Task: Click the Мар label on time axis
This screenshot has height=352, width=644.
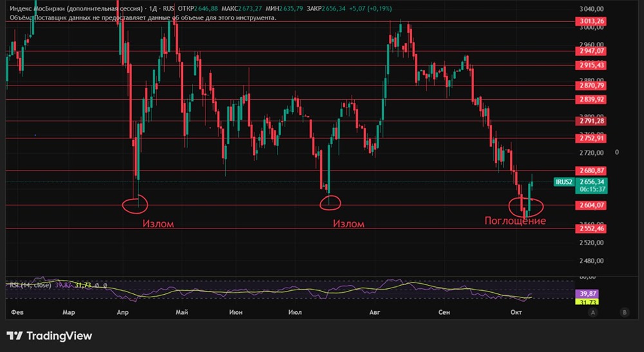Action: pos(69,312)
